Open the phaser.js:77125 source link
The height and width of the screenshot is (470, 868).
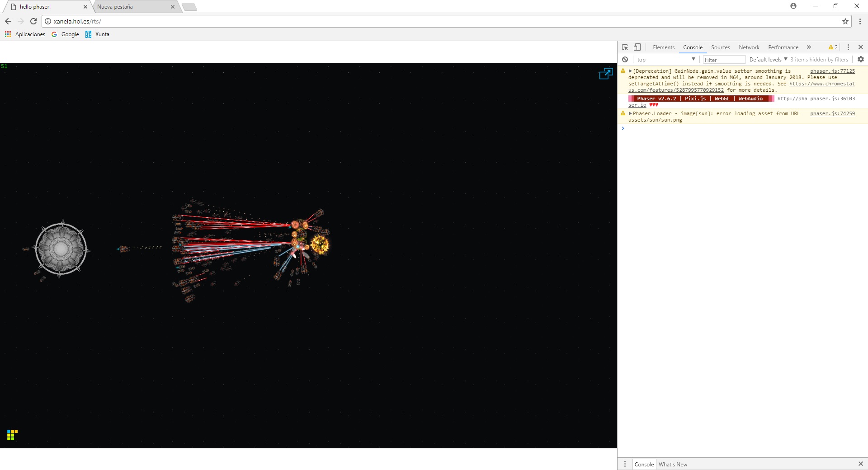832,71
